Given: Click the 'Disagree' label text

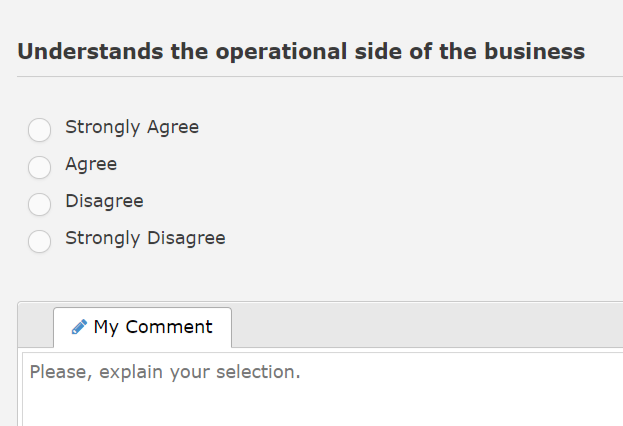Looking at the screenshot, I should 104,201.
